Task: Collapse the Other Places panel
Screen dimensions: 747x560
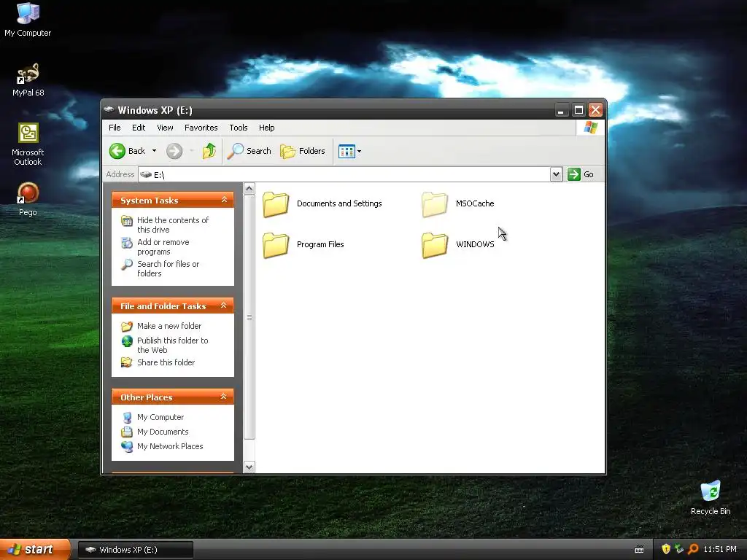Action: [223, 397]
